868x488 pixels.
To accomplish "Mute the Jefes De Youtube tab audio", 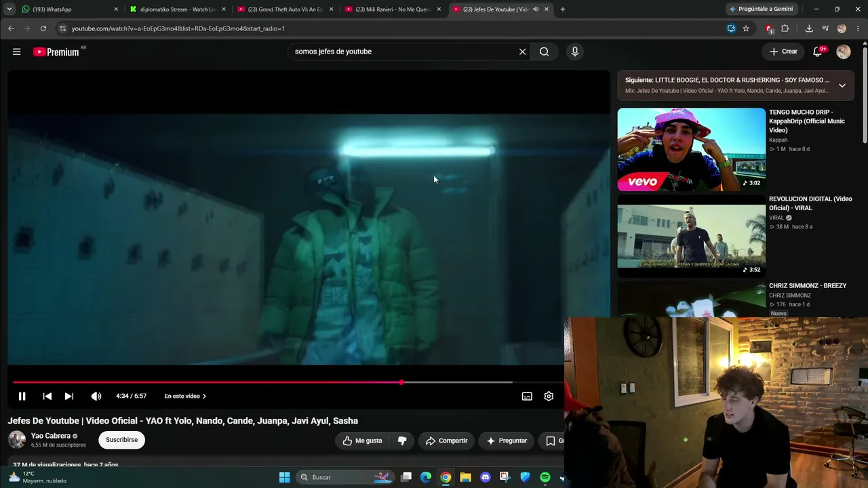I will 536,9.
